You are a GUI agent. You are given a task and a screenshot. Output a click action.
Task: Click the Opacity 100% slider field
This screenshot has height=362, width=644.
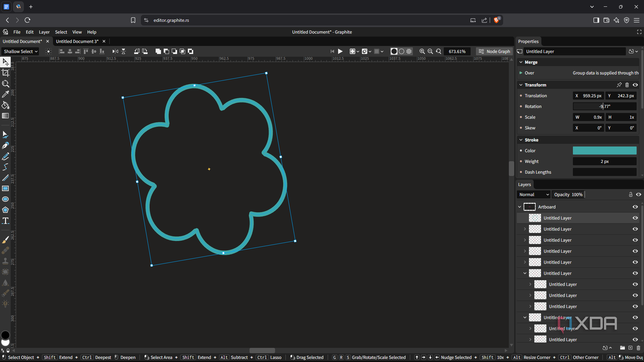568,195
